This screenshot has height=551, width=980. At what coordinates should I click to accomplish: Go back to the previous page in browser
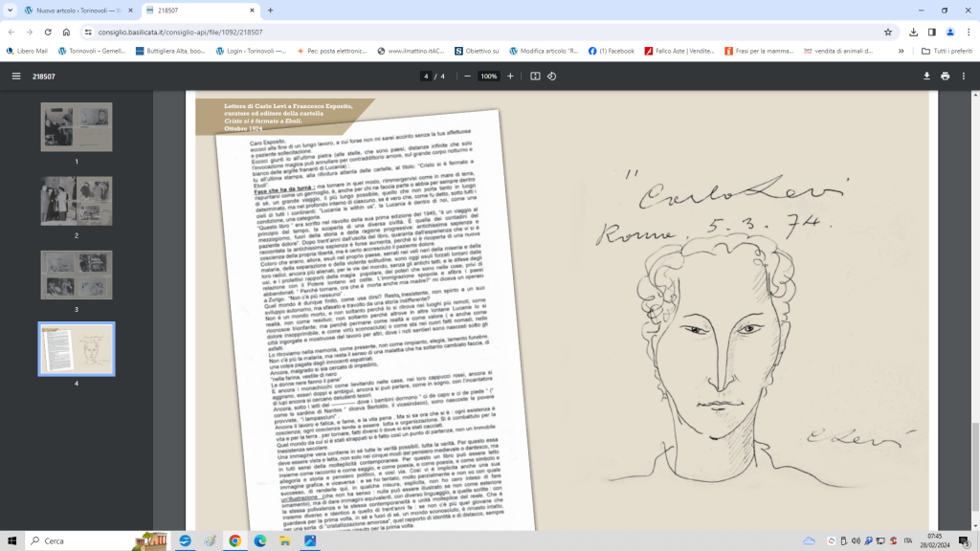[x=11, y=32]
